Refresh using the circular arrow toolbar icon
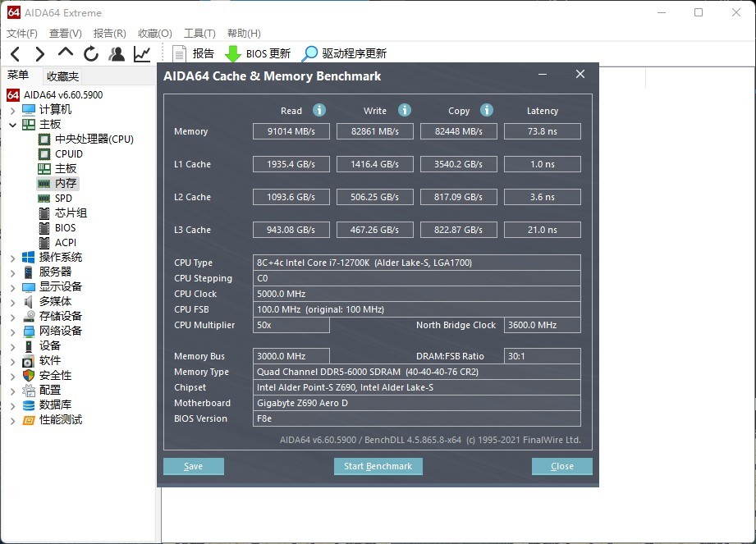 click(x=90, y=53)
